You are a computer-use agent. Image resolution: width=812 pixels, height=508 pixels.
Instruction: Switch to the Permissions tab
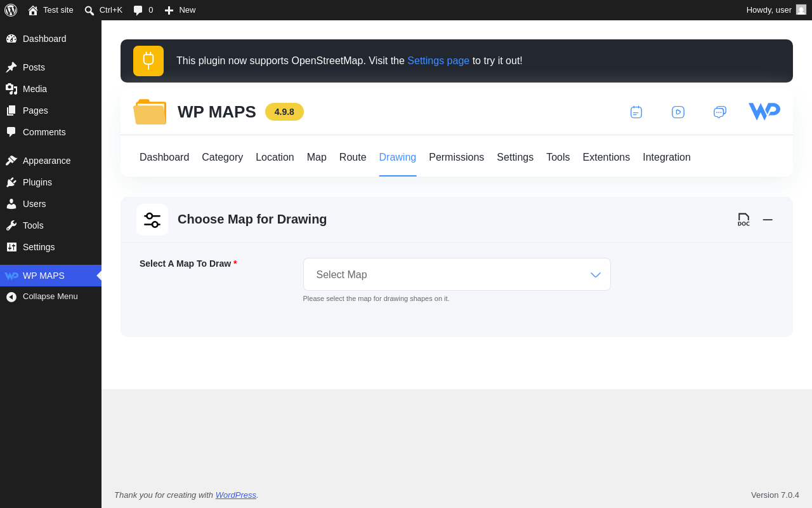[x=457, y=157]
